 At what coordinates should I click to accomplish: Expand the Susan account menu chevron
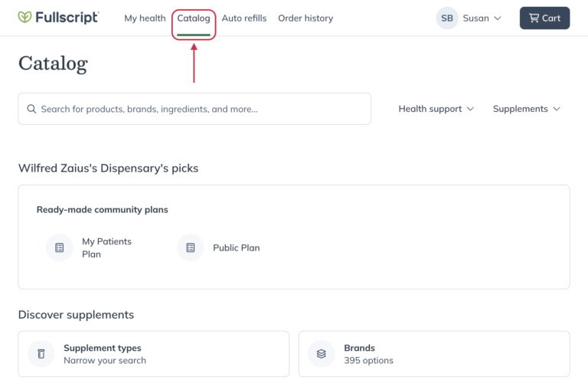click(x=498, y=18)
